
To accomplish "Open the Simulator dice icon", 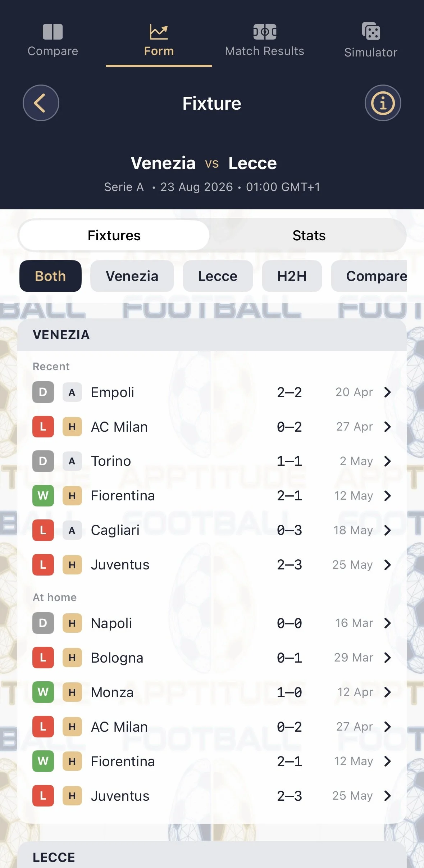I will (371, 31).
